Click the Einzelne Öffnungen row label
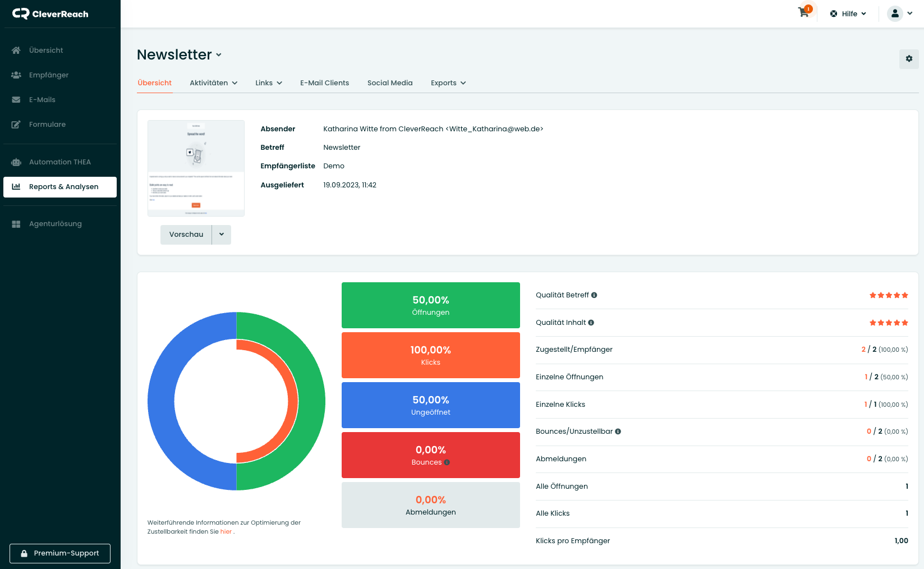This screenshot has height=569, width=924. click(569, 377)
